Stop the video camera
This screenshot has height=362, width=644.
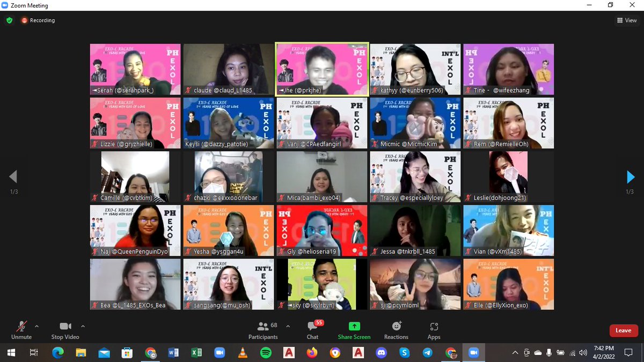click(65, 330)
